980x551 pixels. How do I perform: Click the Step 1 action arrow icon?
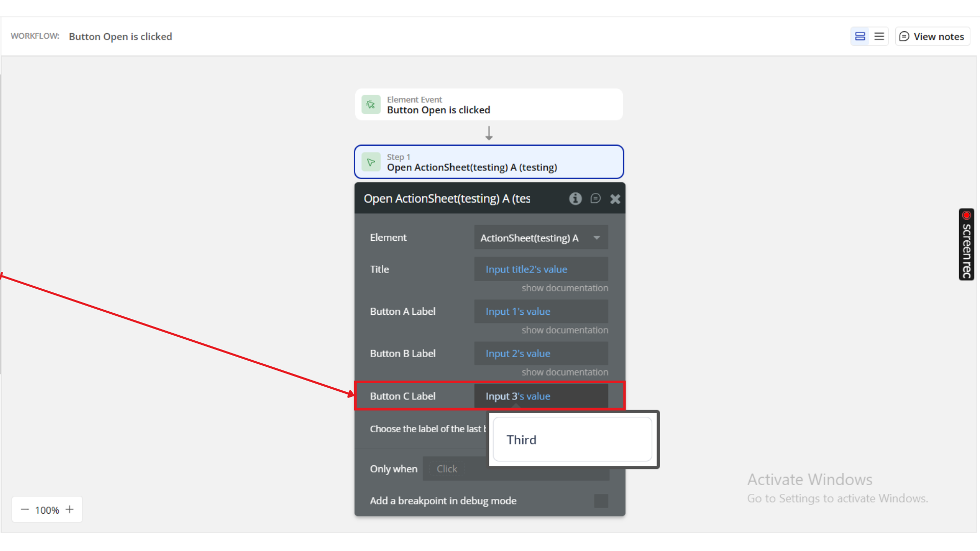[x=371, y=162]
